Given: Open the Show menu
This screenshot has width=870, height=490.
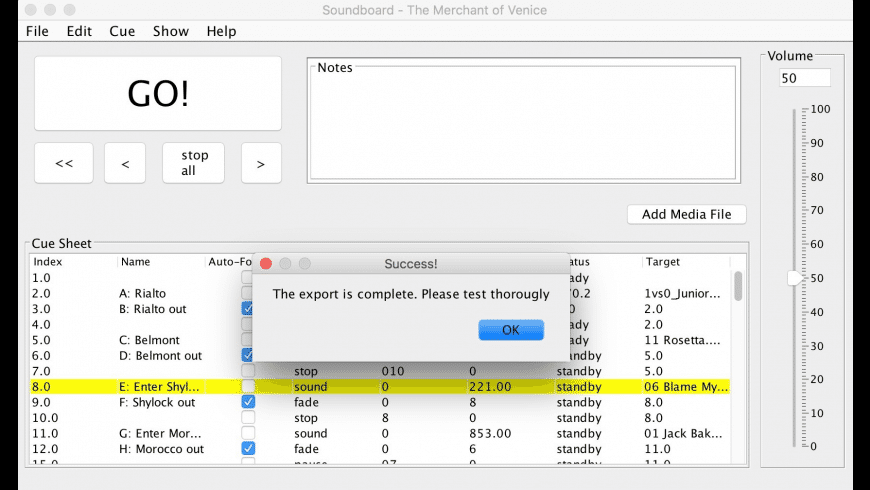Looking at the screenshot, I should point(171,31).
